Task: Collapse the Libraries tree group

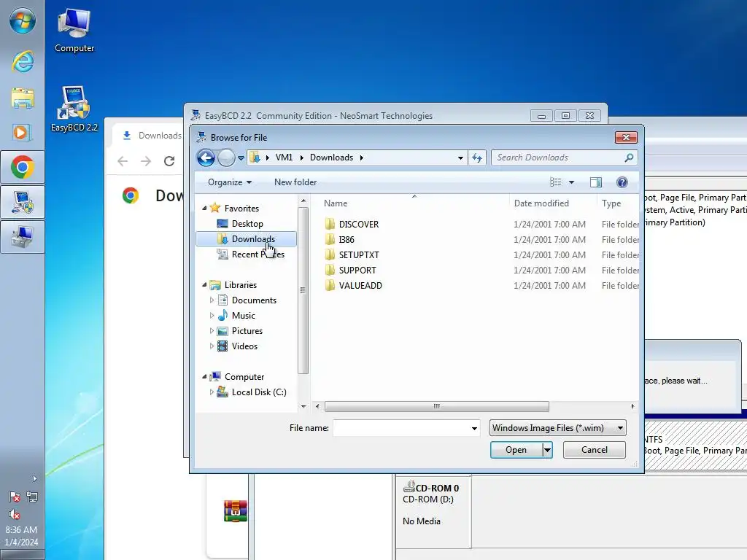Action: pos(204,285)
